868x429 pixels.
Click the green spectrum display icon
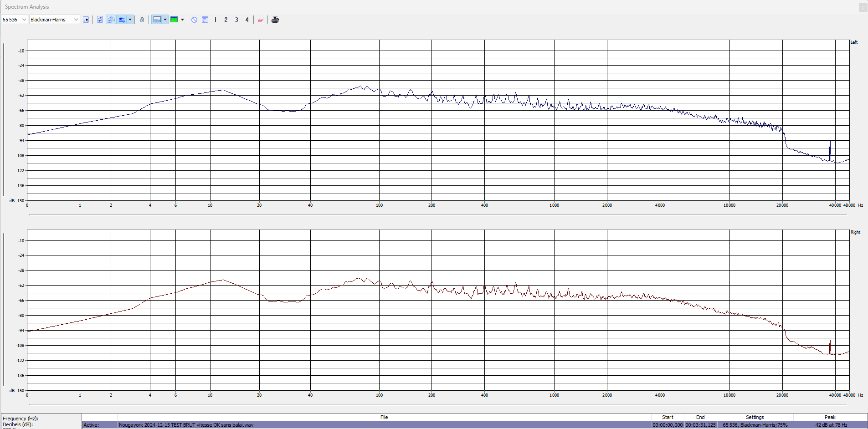tap(174, 20)
